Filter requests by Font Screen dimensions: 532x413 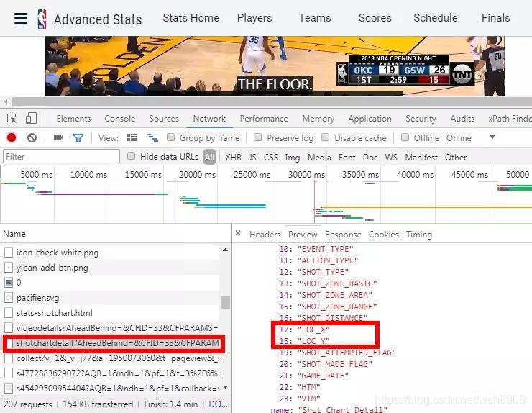347,158
